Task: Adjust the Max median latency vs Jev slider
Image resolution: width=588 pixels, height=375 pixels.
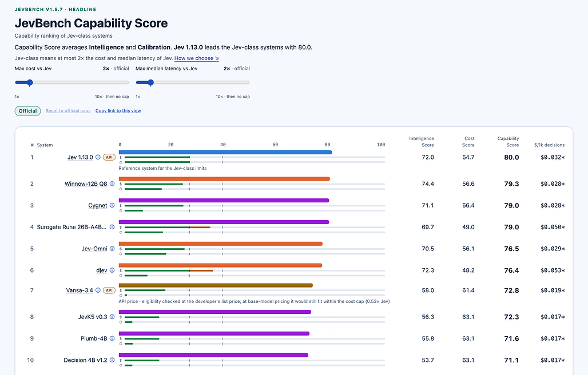Action: coord(192,82)
